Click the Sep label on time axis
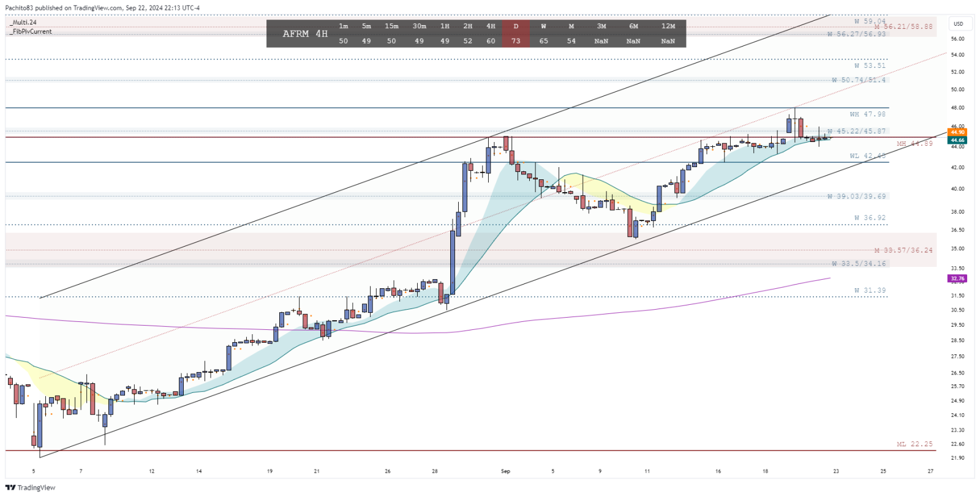The height and width of the screenshot is (497, 980). [x=505, y=471]
